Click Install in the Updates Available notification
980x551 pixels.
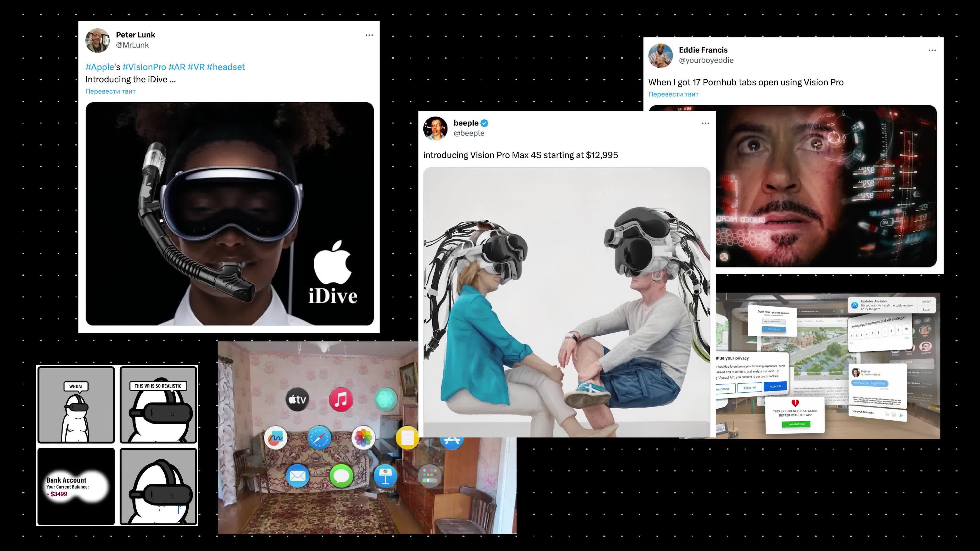pyautogui.click(x=927, y=302)
